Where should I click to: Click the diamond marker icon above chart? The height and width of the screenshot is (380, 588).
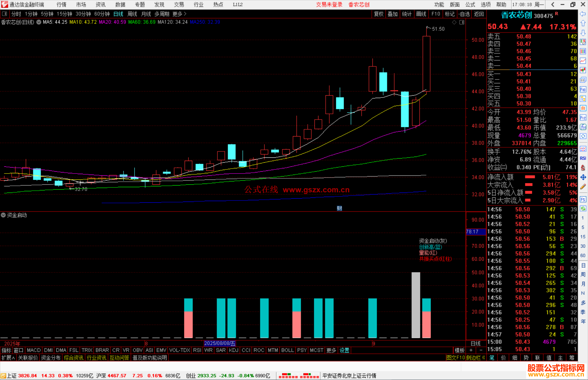454,22
